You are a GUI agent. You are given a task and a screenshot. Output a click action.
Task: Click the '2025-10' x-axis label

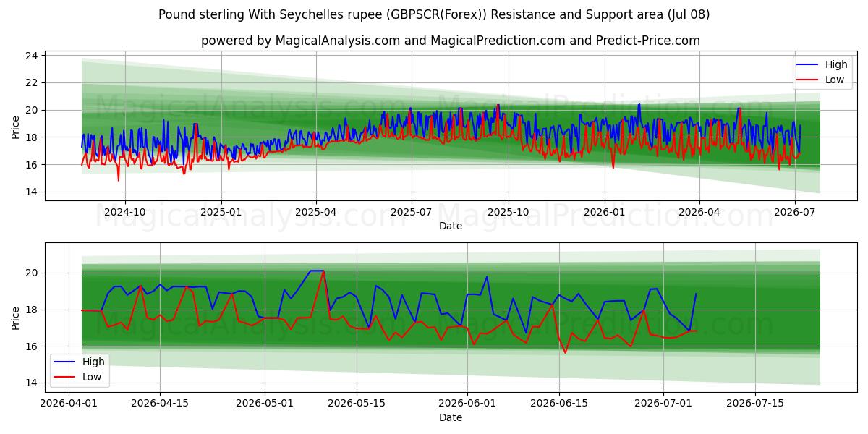click(508, 213)
